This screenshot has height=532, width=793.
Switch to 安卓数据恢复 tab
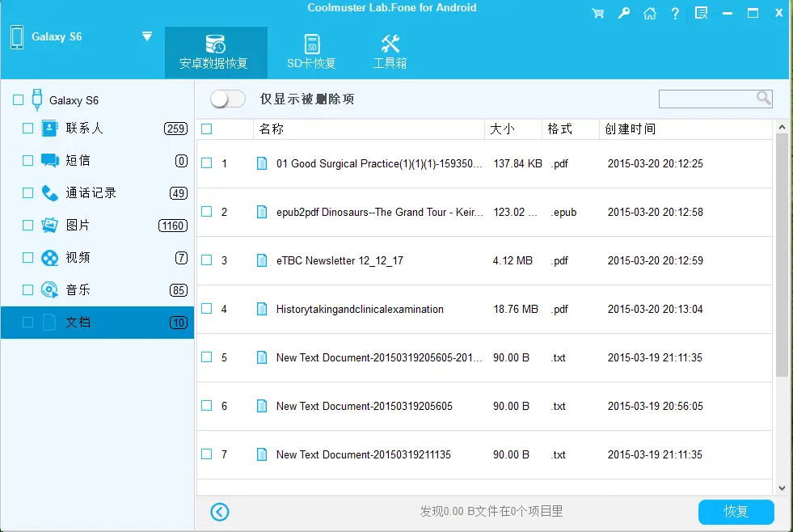[216, 53]
